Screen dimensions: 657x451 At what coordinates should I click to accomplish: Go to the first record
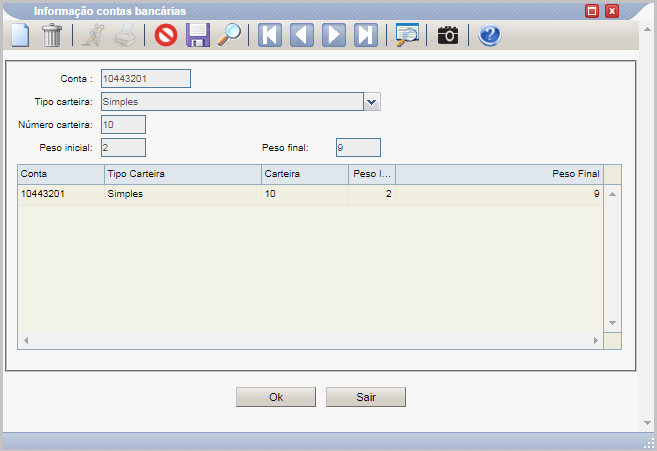(270, 35)
